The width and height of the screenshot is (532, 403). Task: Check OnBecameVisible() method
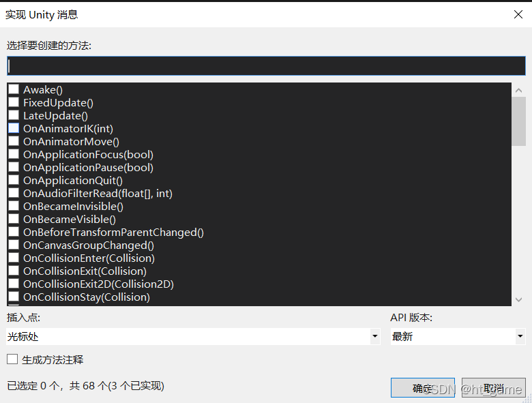(14, 219)
